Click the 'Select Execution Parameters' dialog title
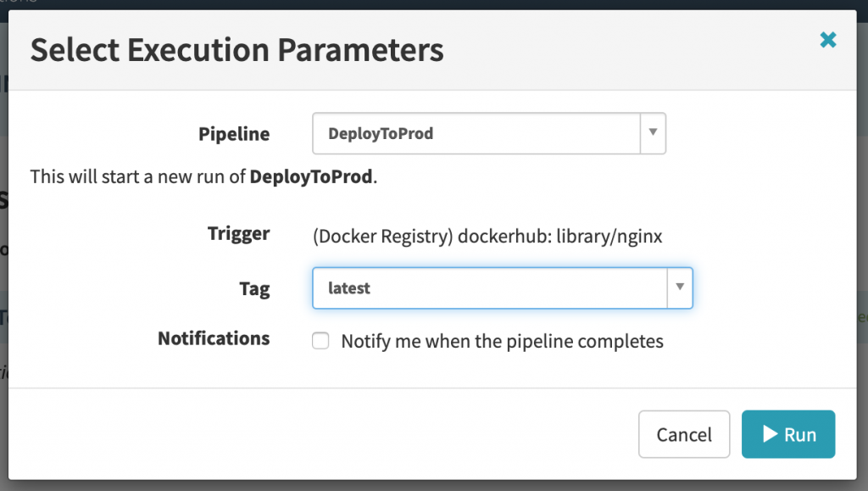 [x=236, y=51]
